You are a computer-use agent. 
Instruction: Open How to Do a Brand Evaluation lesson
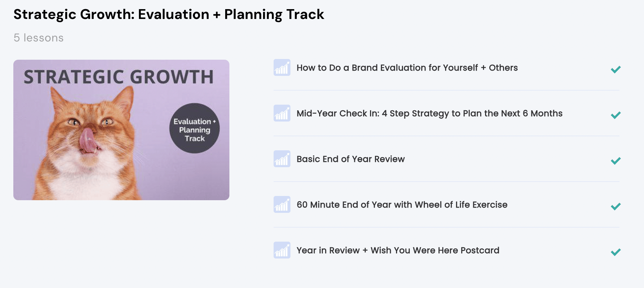(x=407, y=68)
